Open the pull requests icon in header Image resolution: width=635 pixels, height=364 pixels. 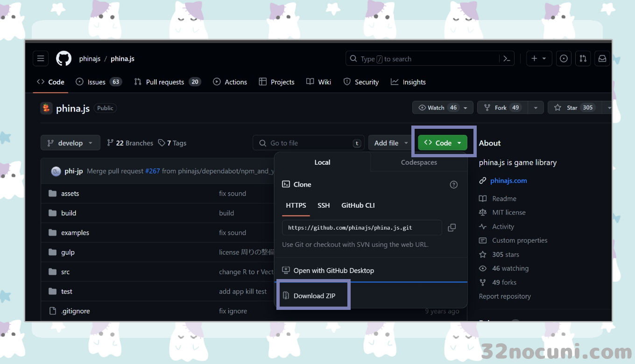(583, 59)
